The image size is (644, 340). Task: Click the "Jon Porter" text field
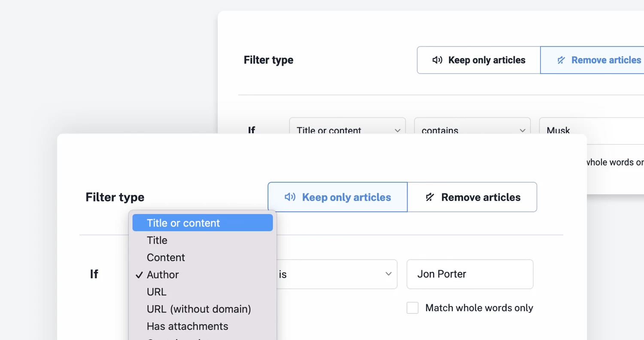coord(470,274)
